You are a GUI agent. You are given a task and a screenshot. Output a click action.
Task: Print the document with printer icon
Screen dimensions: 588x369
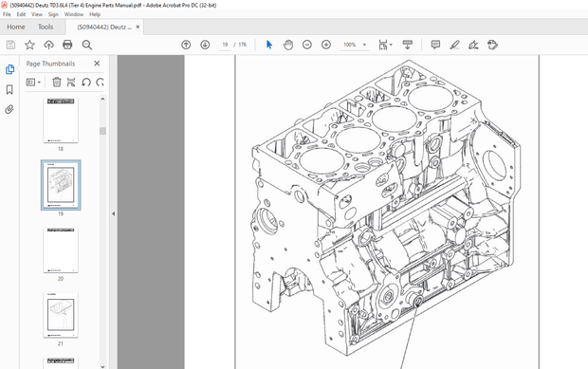tap(67, 45)
